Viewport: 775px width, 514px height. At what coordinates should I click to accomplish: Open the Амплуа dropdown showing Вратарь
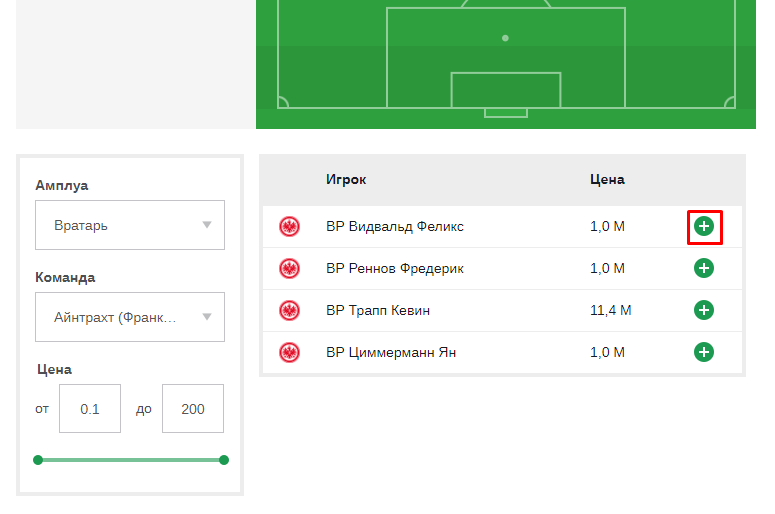pyautogui.click(x=130, y=225)
